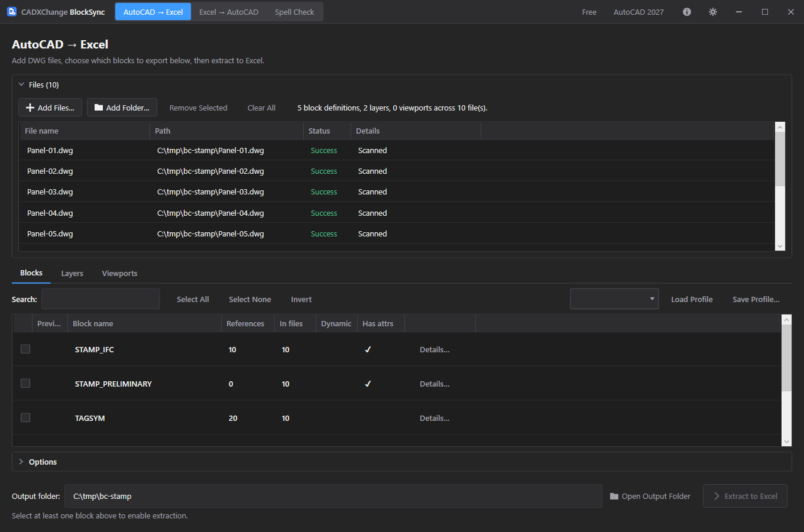Click the files list scroll-up arrow
804x532 pixels.
click(780, 127)
